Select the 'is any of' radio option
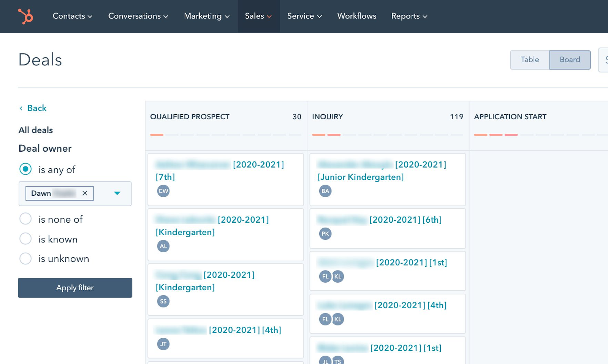This screenshot has height=364, width=608. 25,169
